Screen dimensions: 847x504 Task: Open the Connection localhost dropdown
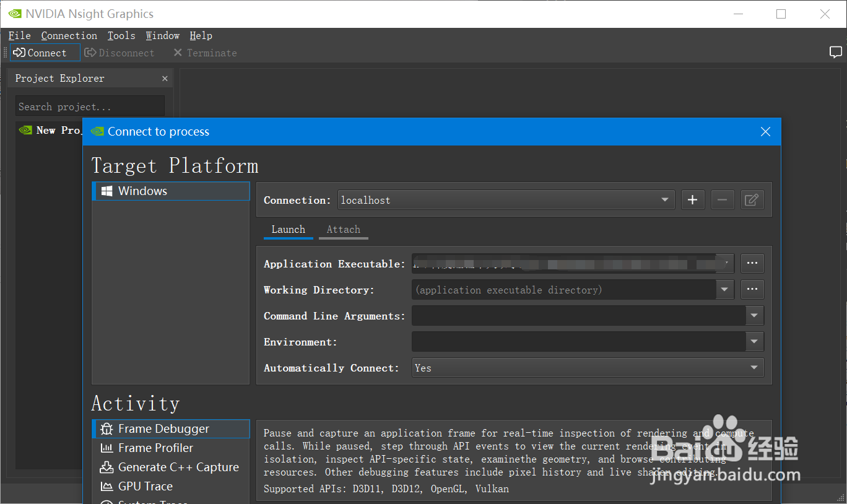pos(506,200)
